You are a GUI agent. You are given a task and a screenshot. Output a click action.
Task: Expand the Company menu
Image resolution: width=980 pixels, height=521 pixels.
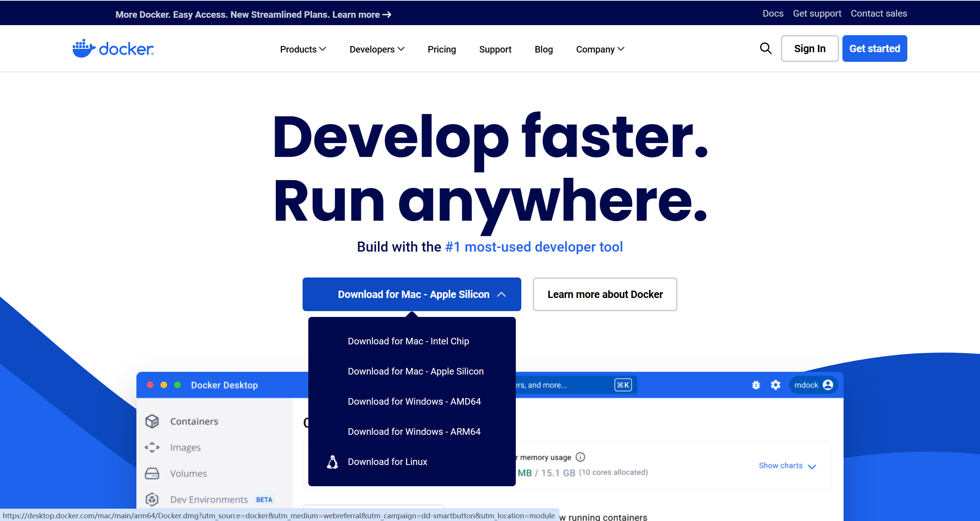coord(600,49)
